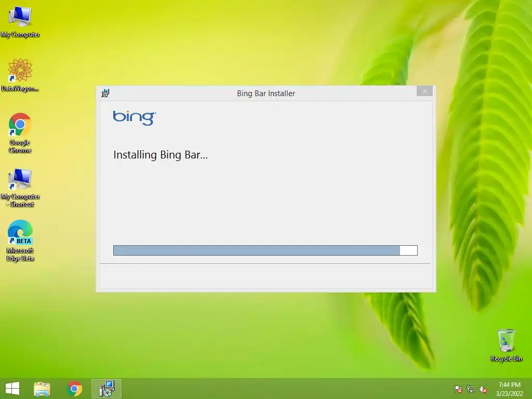532x399 pixels.
Task: Click the installation progress bar
Action: (x=265, y=250)
